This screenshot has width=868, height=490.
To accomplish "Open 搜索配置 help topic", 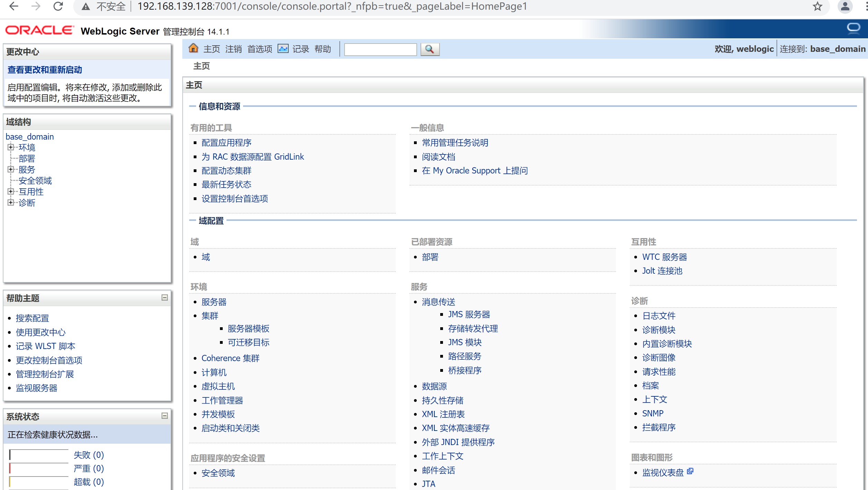I will pos(32,318).
